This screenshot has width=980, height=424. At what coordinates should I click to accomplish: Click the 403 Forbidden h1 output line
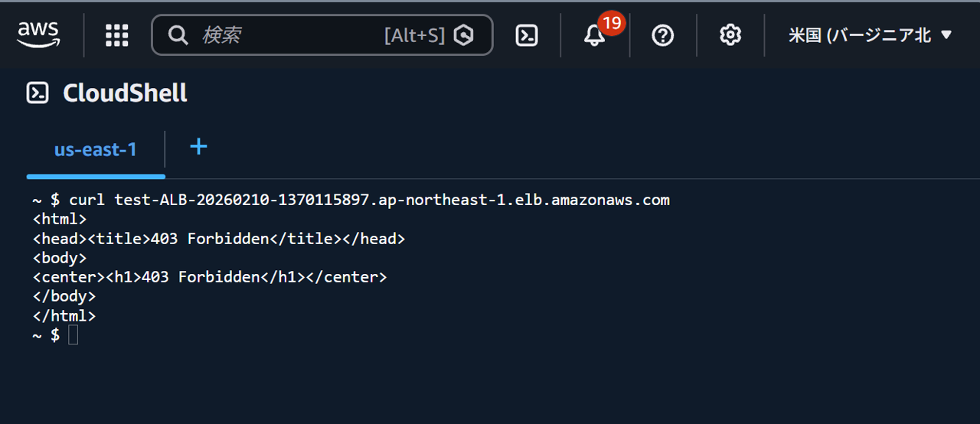209,277
